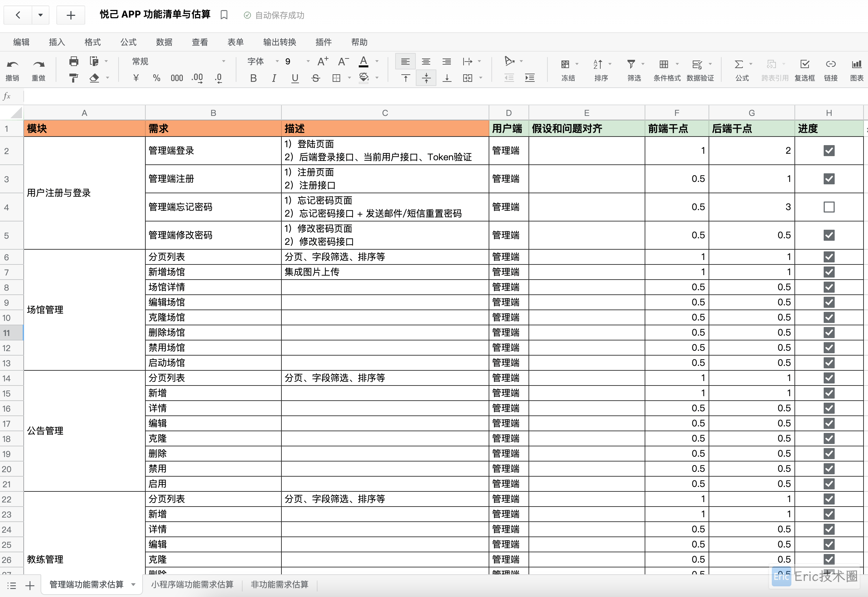Expand the filter (筛选) dropdown arrow
868x597 pixels.
tap(643, 64)
